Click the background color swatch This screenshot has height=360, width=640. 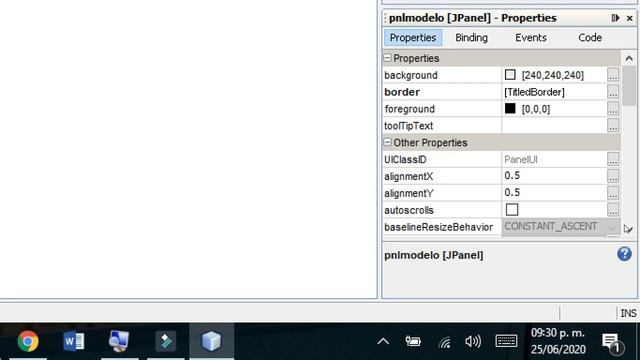coord(510,75)
